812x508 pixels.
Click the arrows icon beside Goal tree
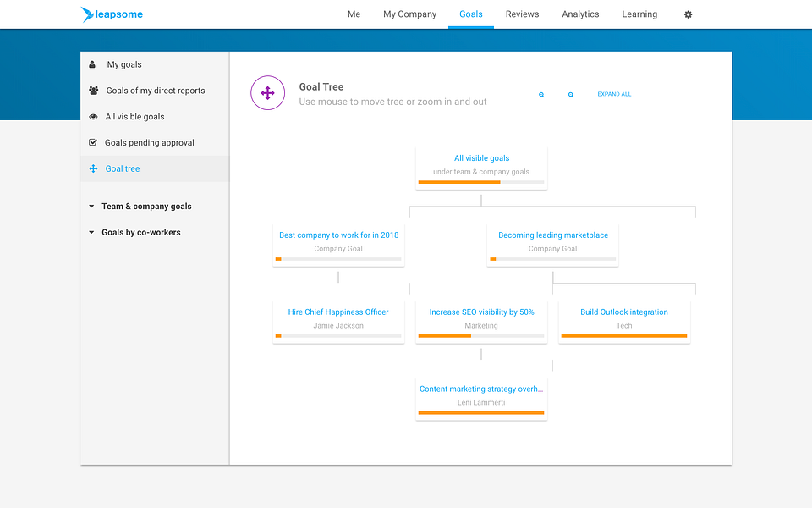[93, 168]
